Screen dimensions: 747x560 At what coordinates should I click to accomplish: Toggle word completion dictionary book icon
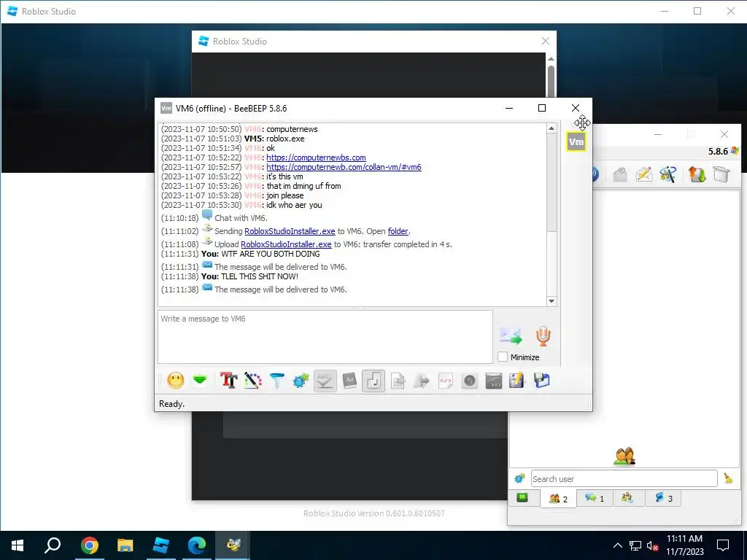(349, 381)
